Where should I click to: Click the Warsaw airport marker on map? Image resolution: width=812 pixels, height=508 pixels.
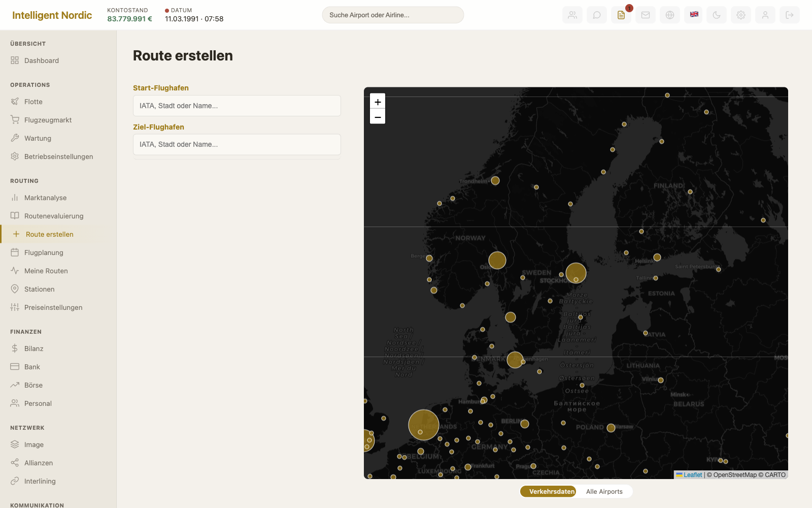[611, 428]
